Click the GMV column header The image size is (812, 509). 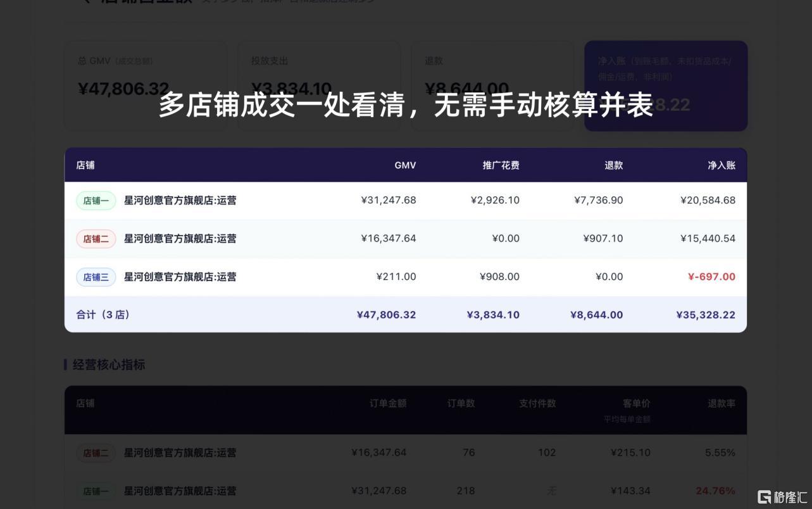click(405, 165)
